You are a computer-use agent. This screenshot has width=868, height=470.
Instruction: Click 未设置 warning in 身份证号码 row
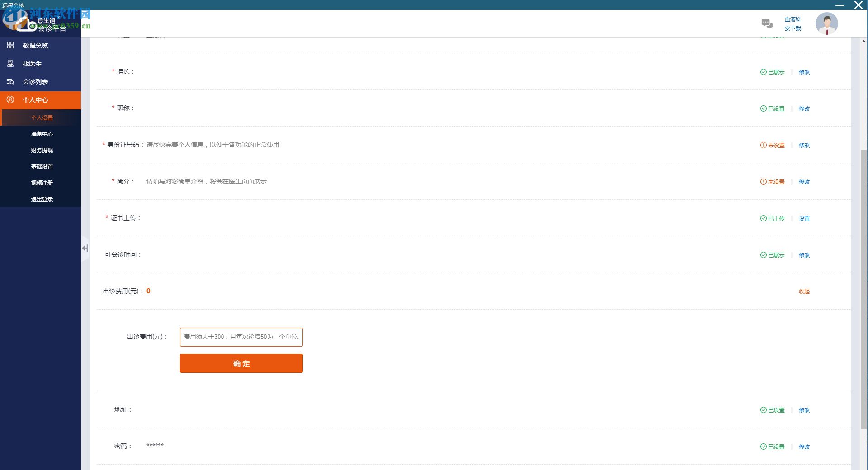(772, 145)
